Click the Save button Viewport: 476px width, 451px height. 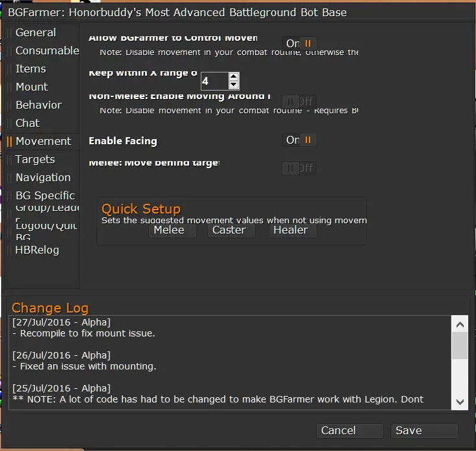point(424,431)
